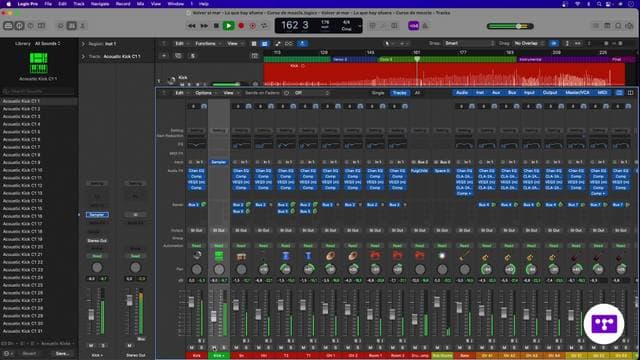Toggle the Audio channel filter button

coord(462,93)
